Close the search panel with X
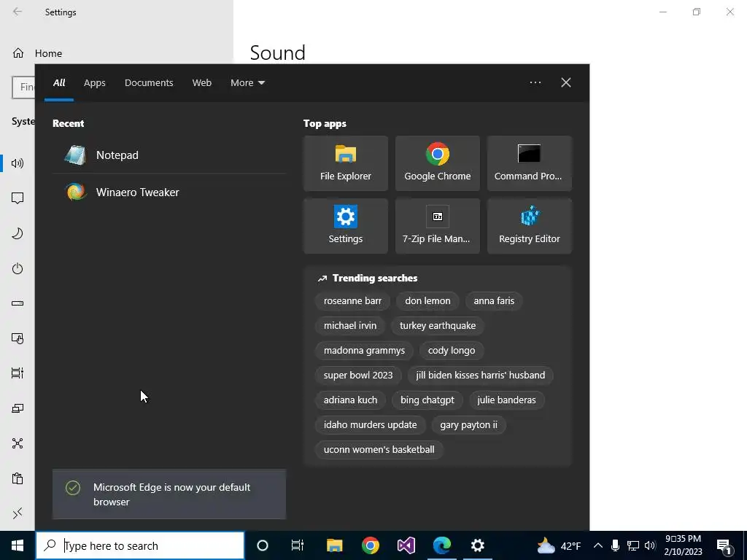The width and height of the screenshot is (747, 560). click(x=565, y=82)
